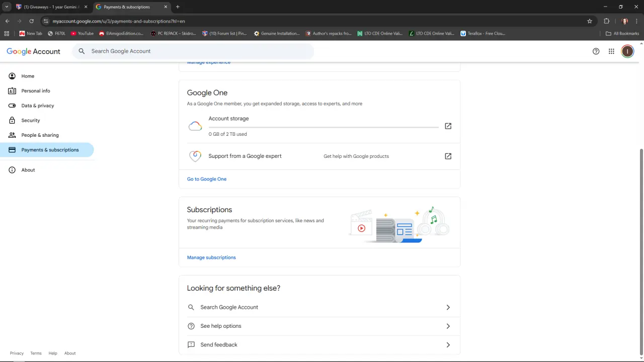Image resolution: width=644 pixels, height=362 pixels.
Task: Open the Subscriptions illustration
Action: (399, 224)
